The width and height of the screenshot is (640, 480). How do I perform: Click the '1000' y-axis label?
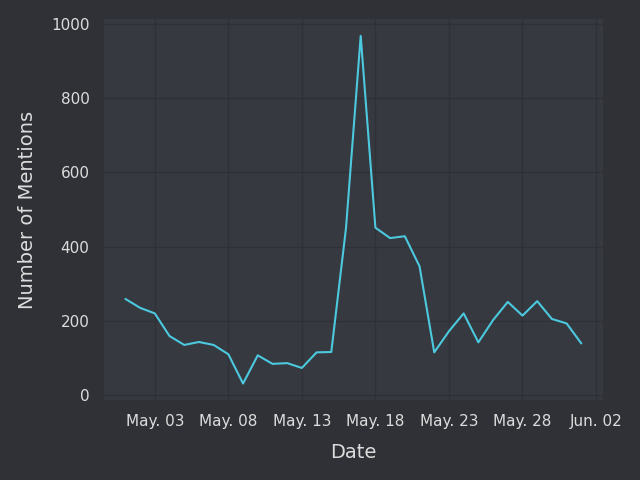tap(71, 25)
